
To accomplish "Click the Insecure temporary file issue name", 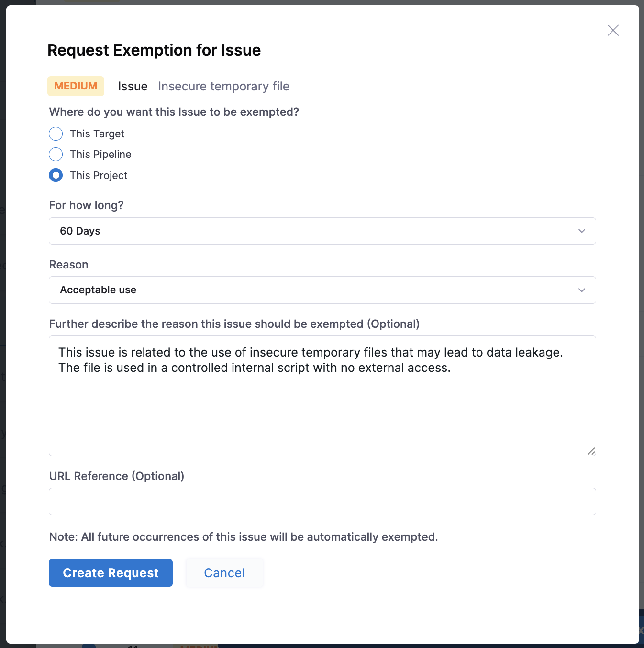I will [x=223, y=86].
